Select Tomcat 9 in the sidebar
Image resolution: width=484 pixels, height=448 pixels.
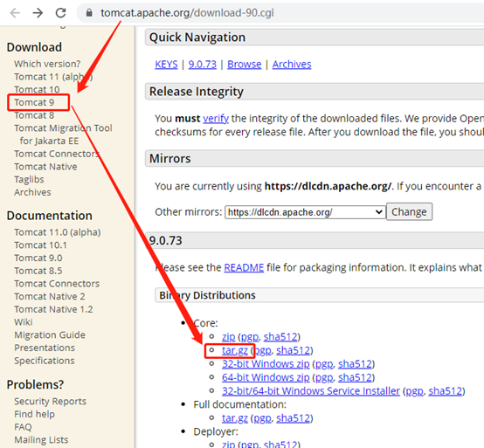point(34,102)
